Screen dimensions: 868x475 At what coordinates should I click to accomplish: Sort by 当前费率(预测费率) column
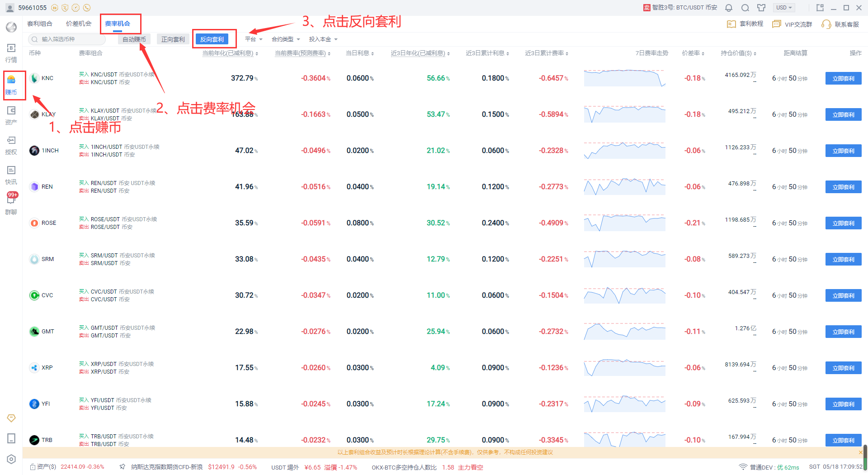tap(302, 53)
